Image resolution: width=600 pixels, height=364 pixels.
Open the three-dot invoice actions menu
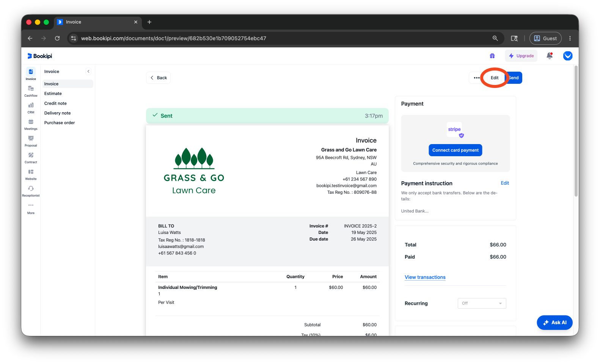476,78
